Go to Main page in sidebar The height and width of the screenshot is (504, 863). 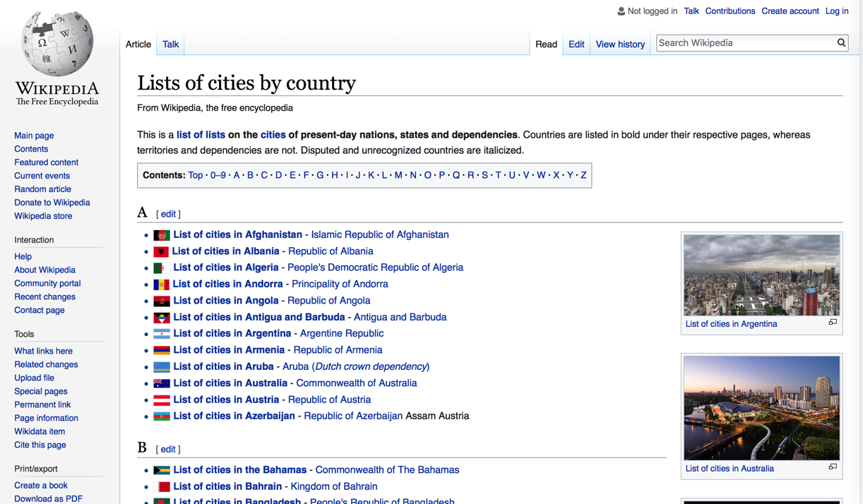[x=34, y=136]
